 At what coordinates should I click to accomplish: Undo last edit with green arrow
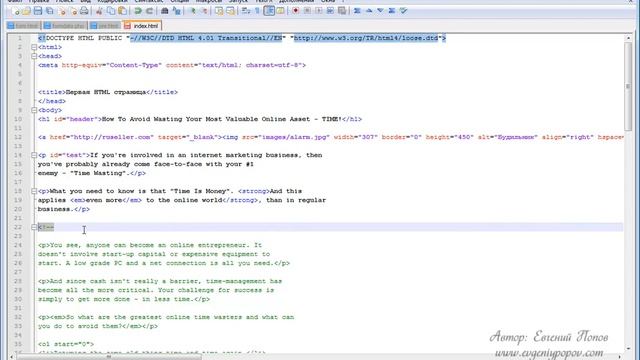point(138,11)
